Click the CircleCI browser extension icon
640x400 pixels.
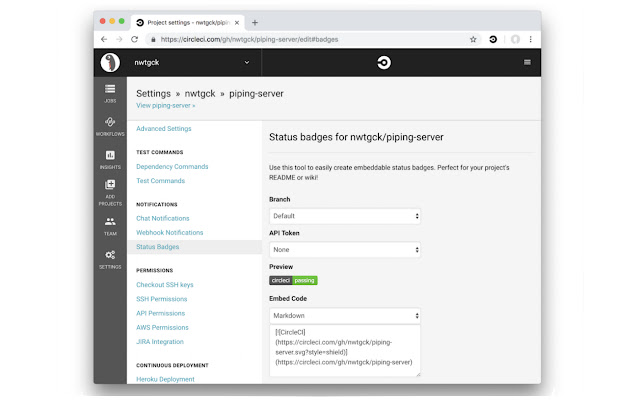[x=493, y=39]
